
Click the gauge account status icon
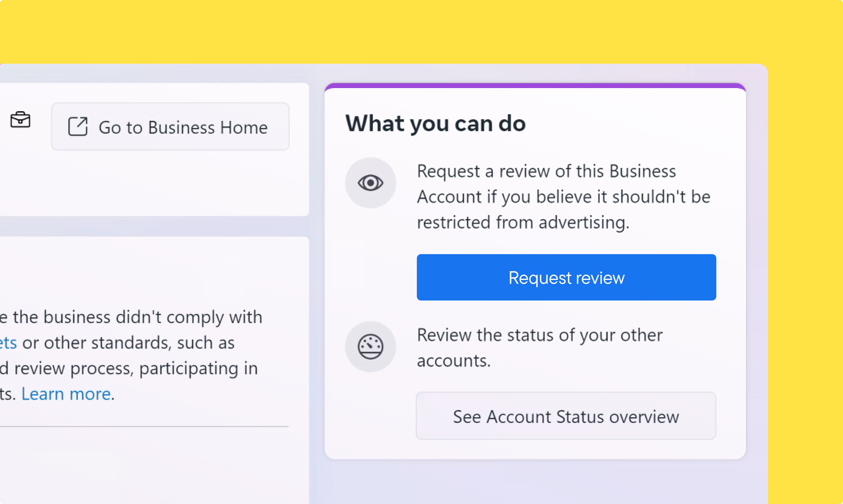pos(370,347)
